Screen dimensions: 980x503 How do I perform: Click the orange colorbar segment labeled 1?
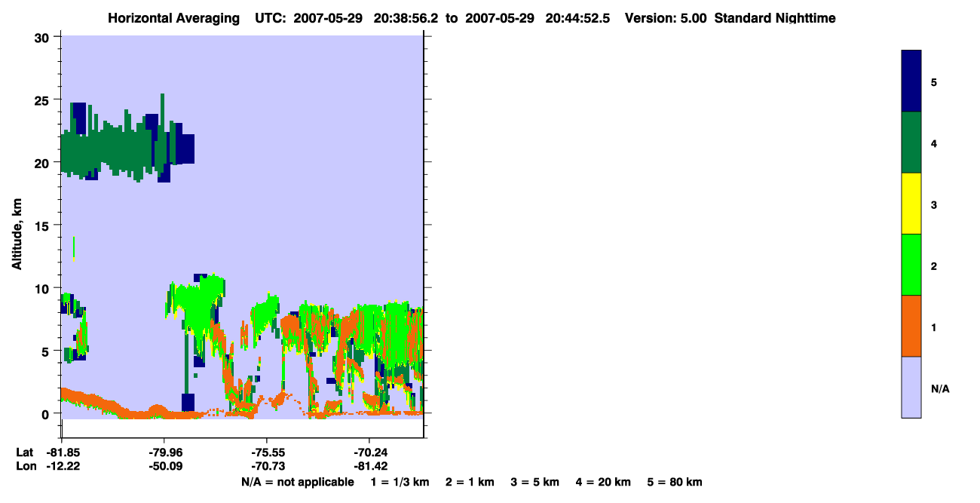tap(911, 326)
